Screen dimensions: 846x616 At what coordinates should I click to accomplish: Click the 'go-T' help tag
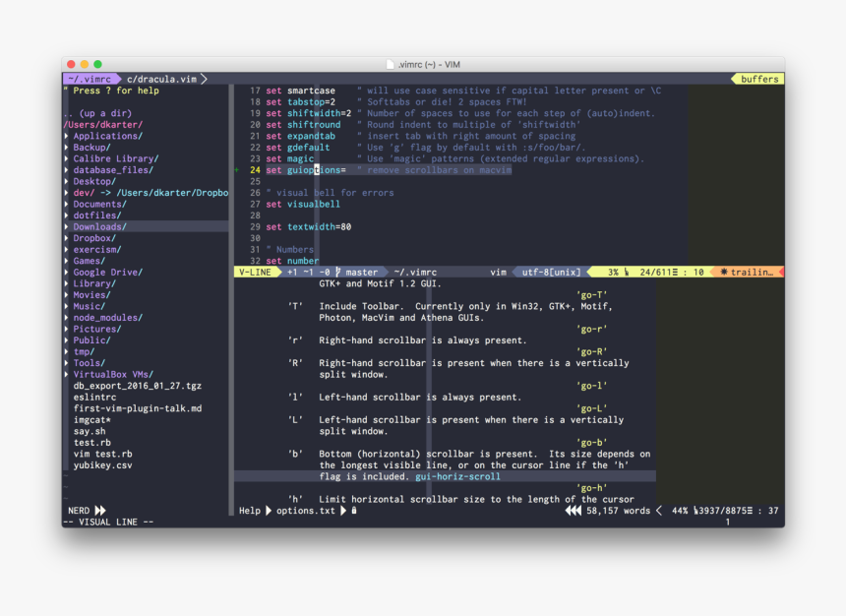coord(592,295)
